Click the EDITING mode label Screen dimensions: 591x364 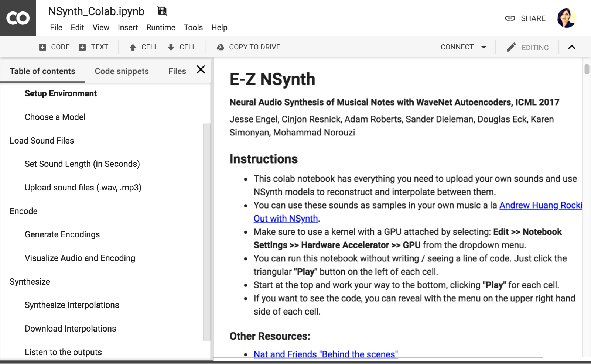pyautogui.click(x=535, y=48)
